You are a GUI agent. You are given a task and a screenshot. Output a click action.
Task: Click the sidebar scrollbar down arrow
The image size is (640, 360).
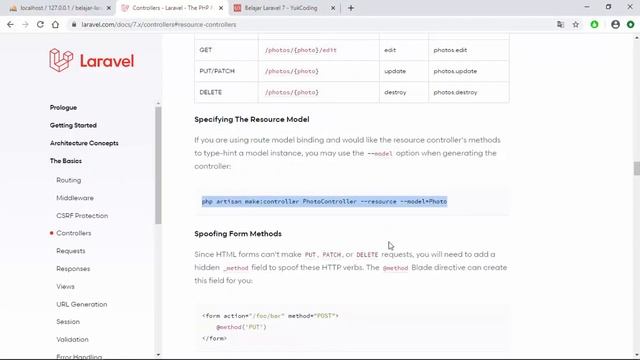(158, 355)
